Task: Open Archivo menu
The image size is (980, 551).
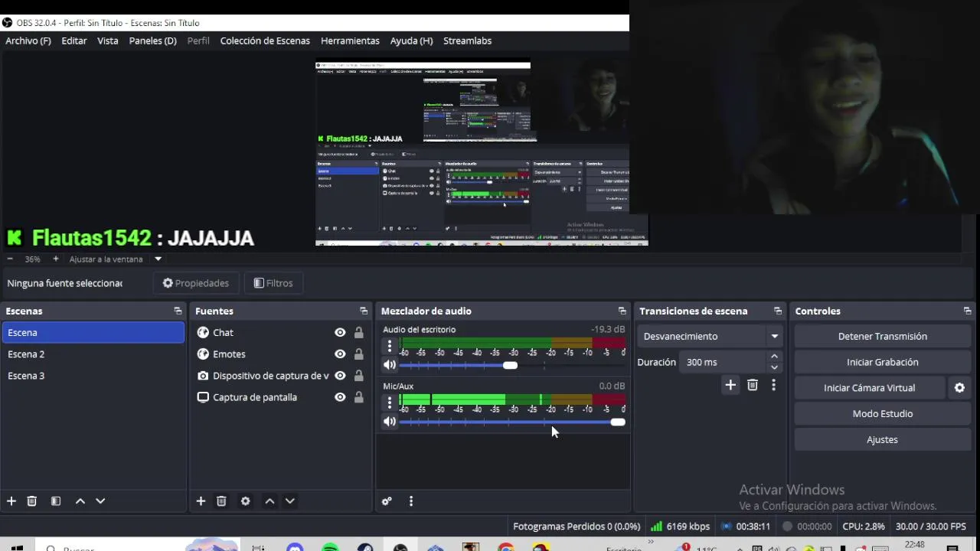Action: pyautogui.click(x=28, y=41)
